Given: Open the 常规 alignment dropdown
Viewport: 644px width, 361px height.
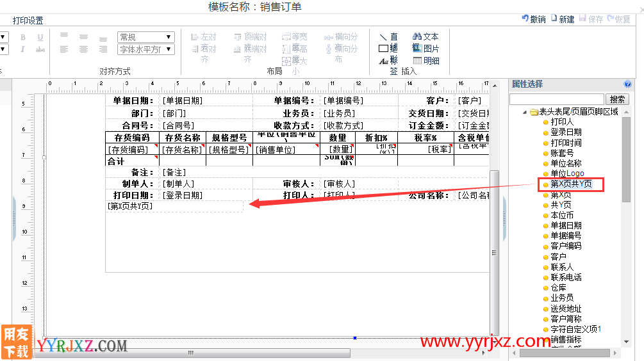Looking at the screenshot, I should click(x=146, y=37).
